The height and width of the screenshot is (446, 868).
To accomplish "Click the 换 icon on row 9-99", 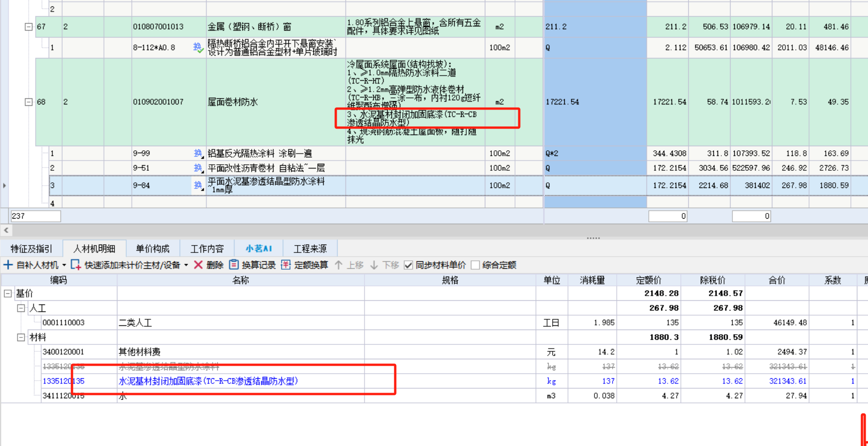I will (198, 153).
